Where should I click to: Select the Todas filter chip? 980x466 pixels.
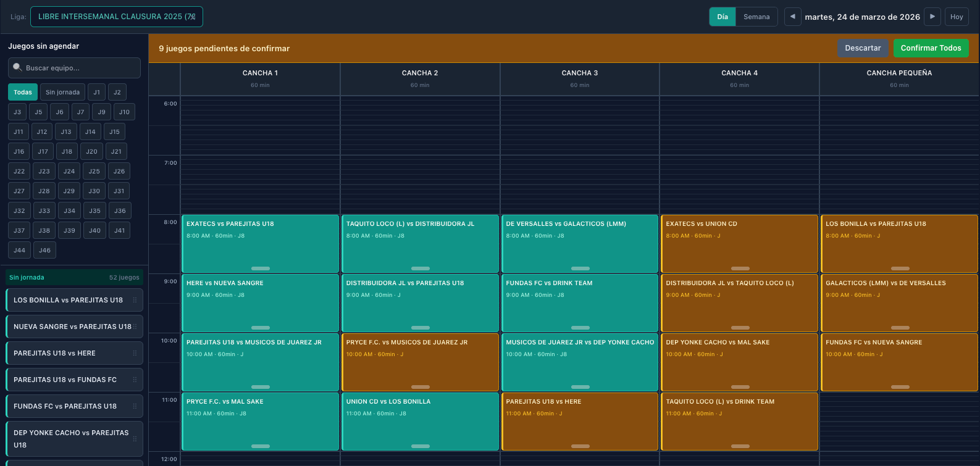[x=23, y=92]
